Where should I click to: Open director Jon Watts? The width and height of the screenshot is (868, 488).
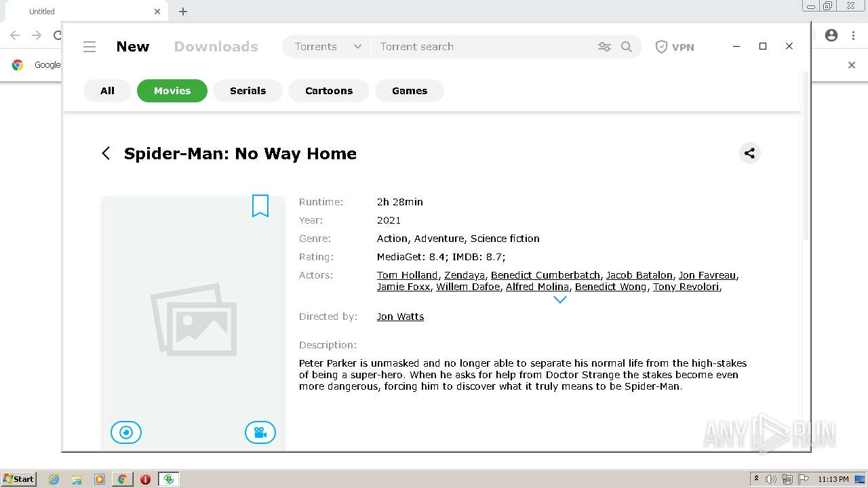(x=400, y=317)
